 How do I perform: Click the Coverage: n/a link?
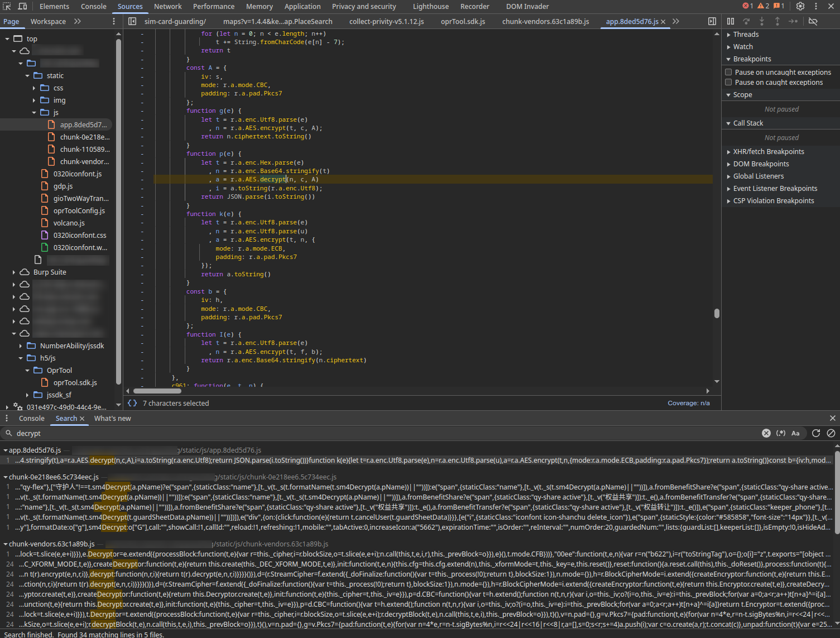[x=688, y=403]
